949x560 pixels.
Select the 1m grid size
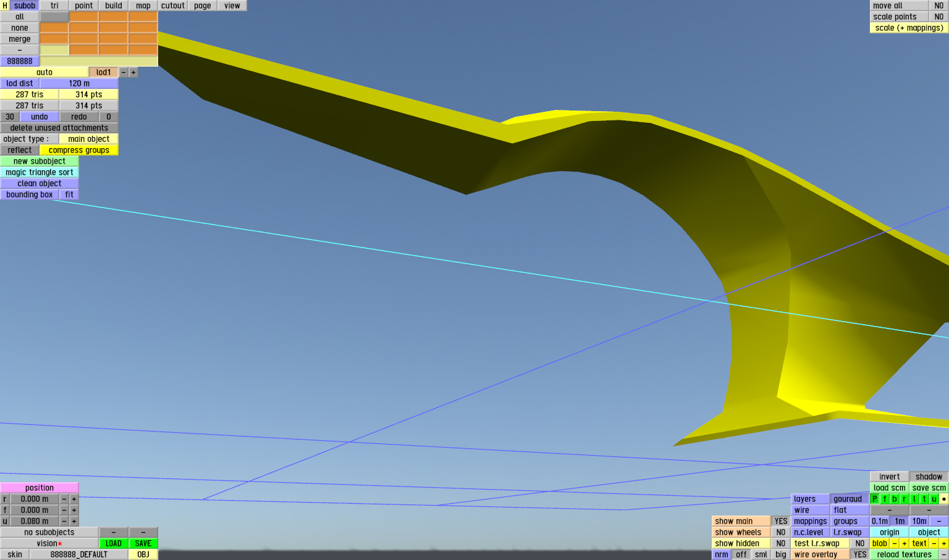900,521
